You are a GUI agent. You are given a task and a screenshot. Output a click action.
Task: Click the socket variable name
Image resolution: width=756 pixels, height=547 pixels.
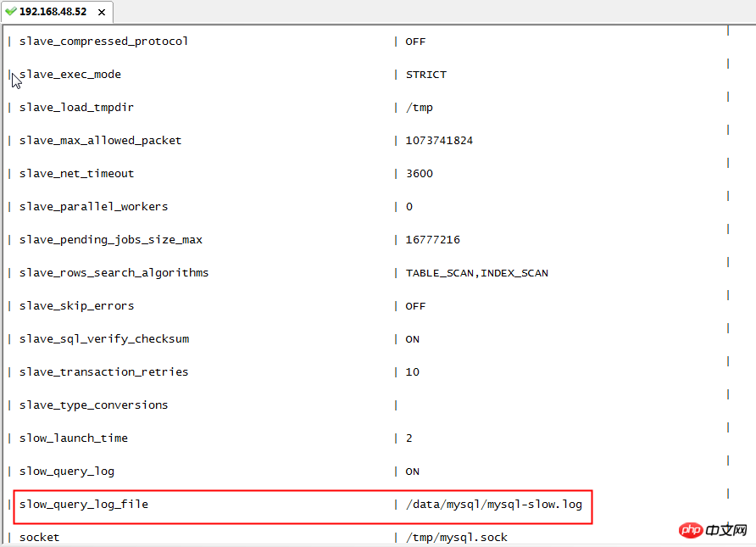click(40, 538)
